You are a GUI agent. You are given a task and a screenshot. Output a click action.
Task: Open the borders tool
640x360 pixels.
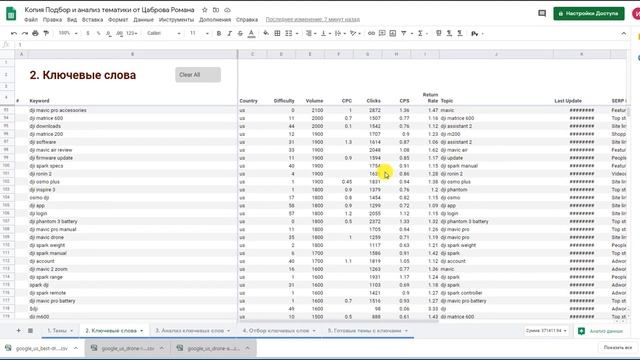coord(277,33)
